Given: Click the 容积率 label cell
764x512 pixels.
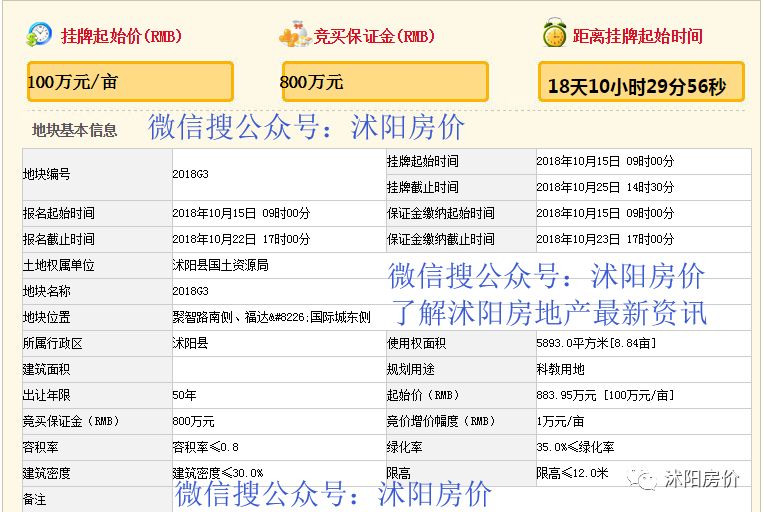Looking at the screenshot, I should tap(97, 447).
